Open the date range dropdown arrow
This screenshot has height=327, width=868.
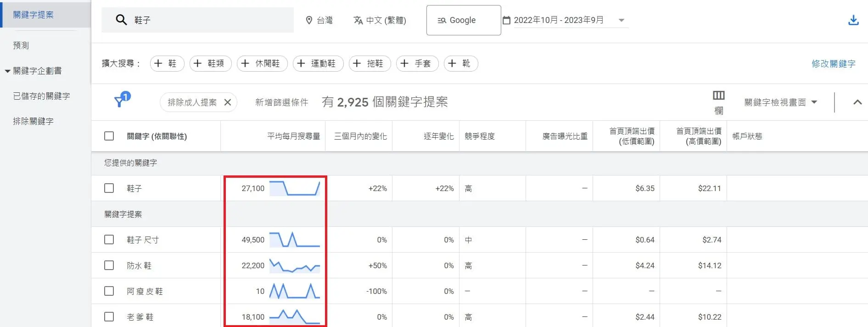click(x=622, y=20)
